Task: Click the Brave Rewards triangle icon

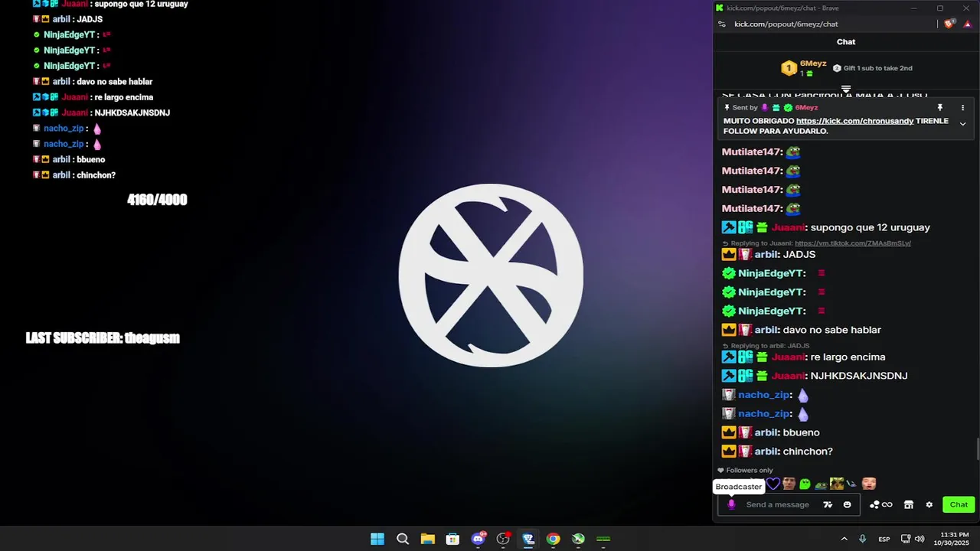Action: point(968,24)
